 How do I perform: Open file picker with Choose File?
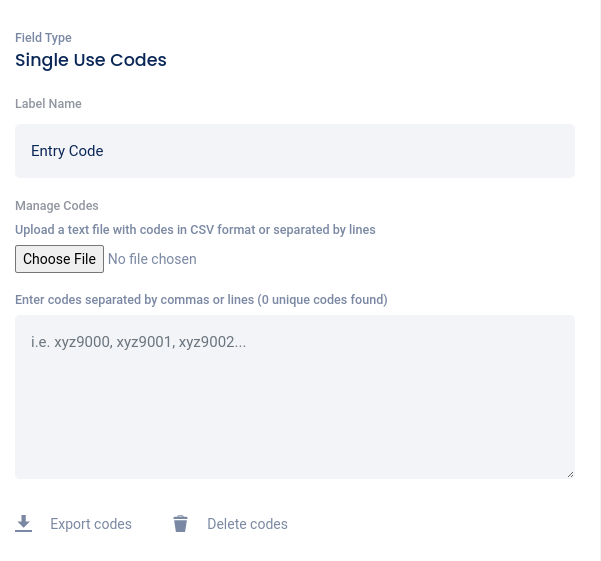point(60,259)
